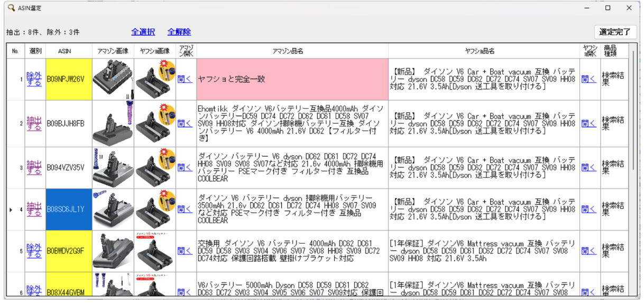This screenshot has height=303, width=644.
Task: Toggle row 1 with 除外する link
Action: pyautogui.click(x=34, y=79)
